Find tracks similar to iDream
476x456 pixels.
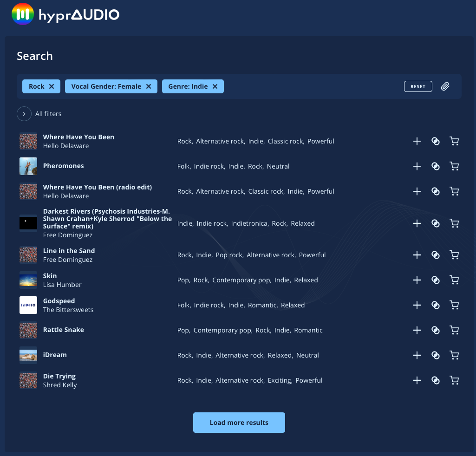pyautogui.click(x=436, y=355)
